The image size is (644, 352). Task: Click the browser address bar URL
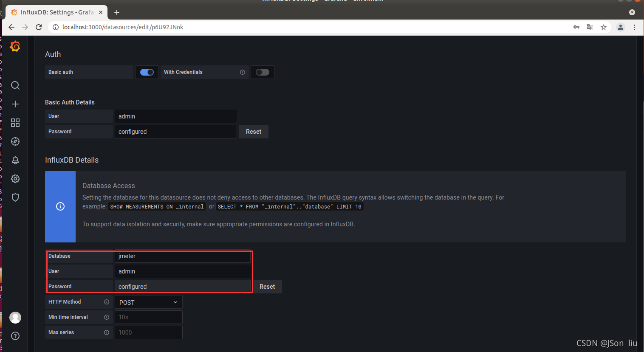pyautogui.click(x=123, y=27)
